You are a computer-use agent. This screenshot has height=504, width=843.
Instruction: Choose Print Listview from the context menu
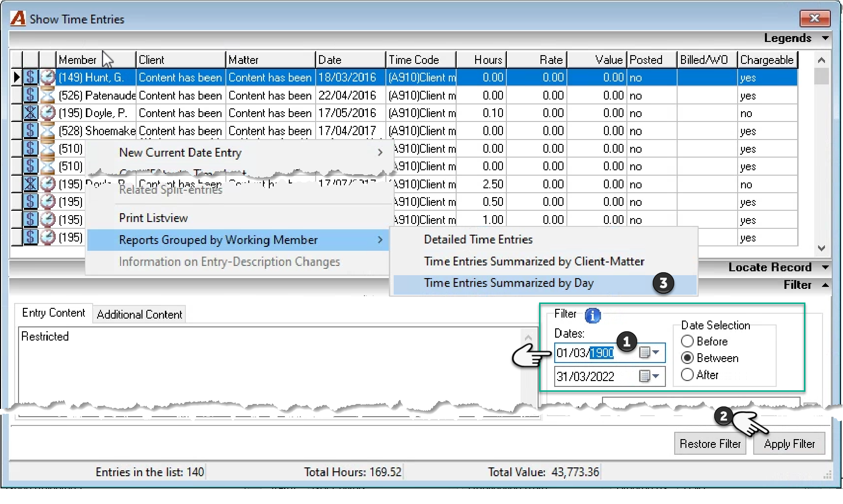(239, 218)
